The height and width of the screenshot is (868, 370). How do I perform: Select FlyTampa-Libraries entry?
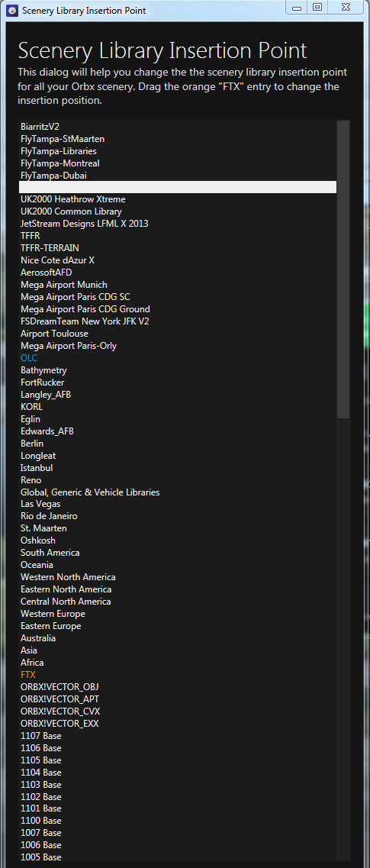[x=59, y=150]
